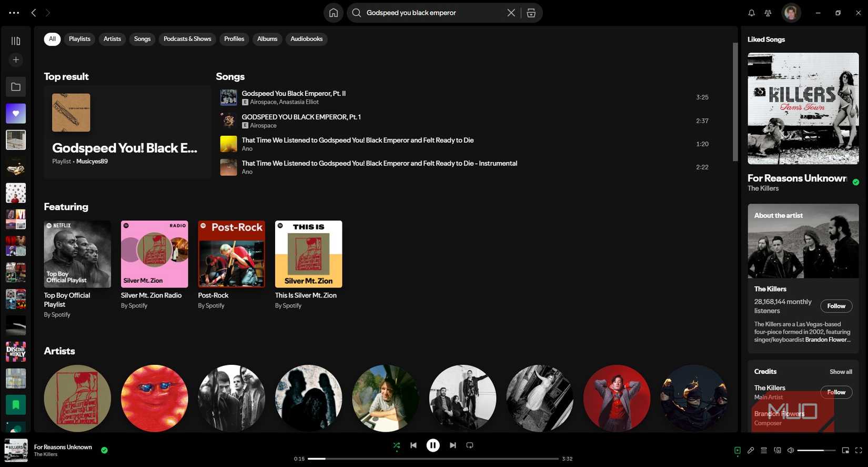The width and height of the screenshot is (868, 467).
Task: Open the Friend Activity icon
Action: [x=768, y=13]
